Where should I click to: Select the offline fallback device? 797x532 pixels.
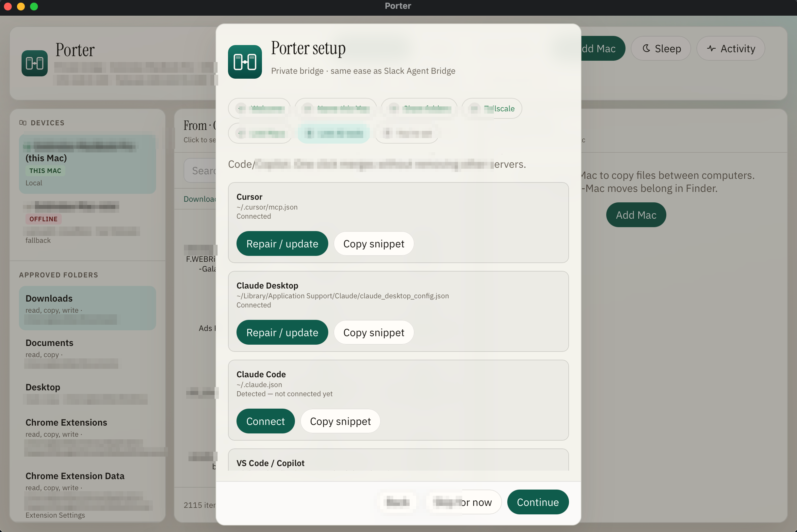pyautogui.click(x=87, y=222)
